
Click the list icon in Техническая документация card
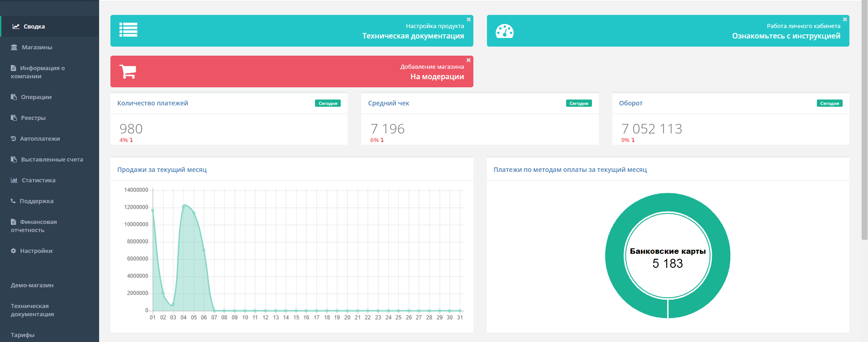click(x=129, y=30)
